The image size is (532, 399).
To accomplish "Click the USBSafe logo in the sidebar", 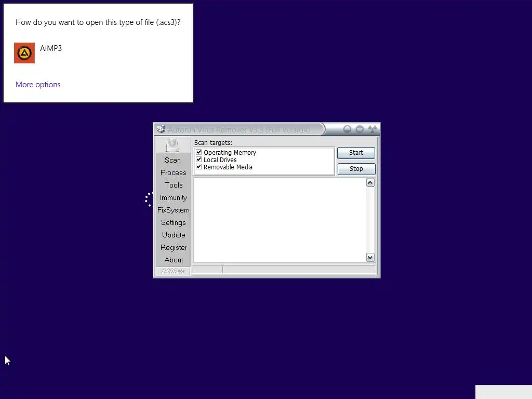I will (x=172, y=271).
